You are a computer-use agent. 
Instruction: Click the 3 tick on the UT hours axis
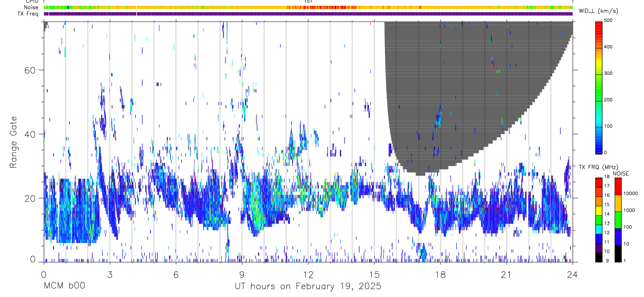click(x=110, y=274)
